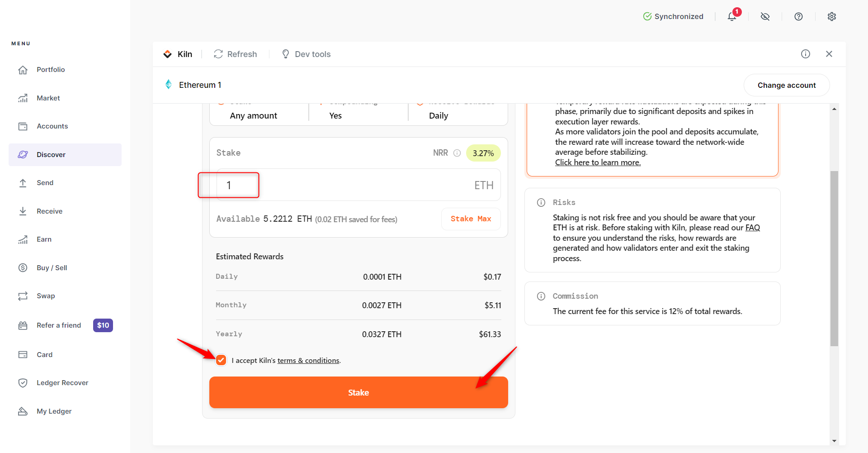Viewport: 868px width, 453px height.
Task: Click the Ethereum 1 account icon
Action: coord(169,85)
